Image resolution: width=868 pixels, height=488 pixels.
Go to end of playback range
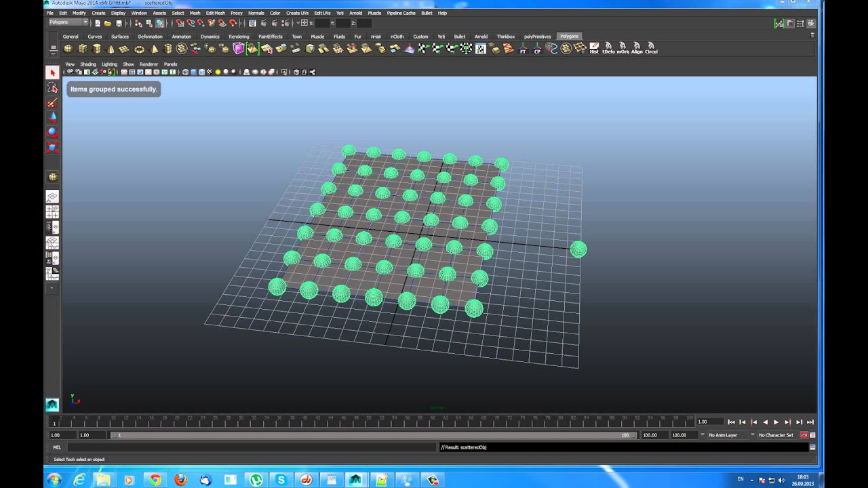(810, 422)
